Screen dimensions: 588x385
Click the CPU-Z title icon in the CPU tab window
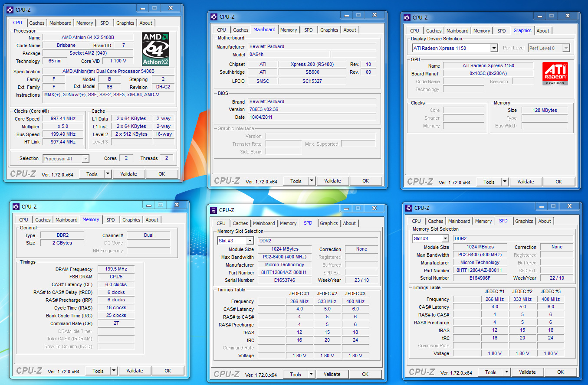10,10
